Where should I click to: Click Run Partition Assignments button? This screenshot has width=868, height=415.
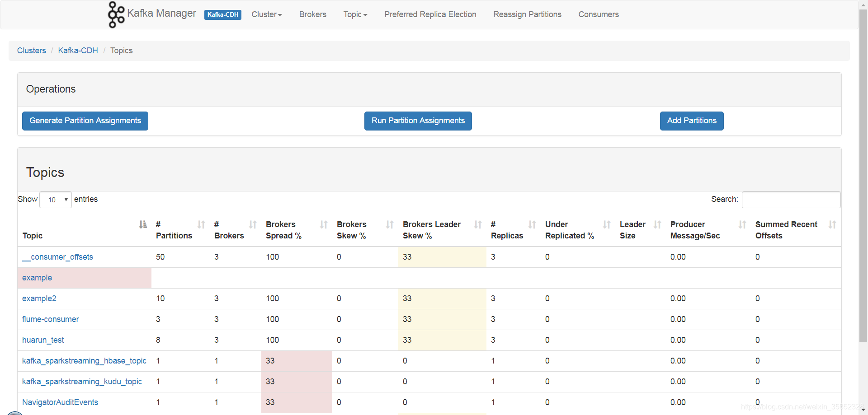click(418, 121)
